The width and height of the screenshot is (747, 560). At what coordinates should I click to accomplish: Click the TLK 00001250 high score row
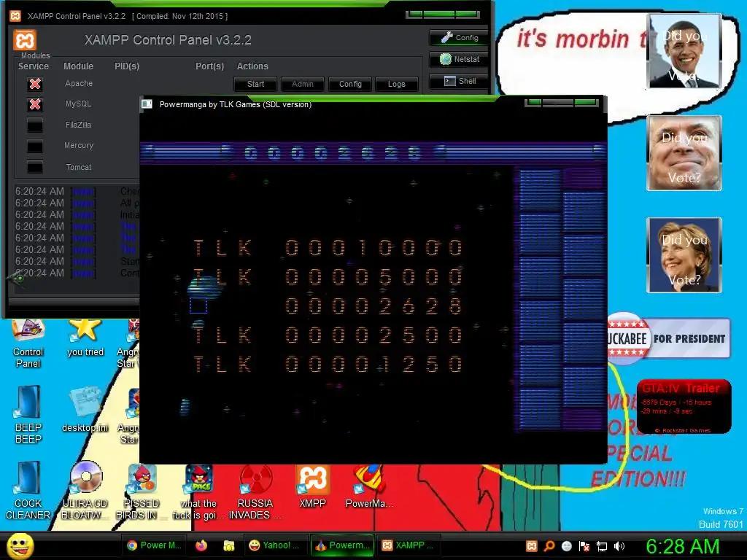pos(328,365)
